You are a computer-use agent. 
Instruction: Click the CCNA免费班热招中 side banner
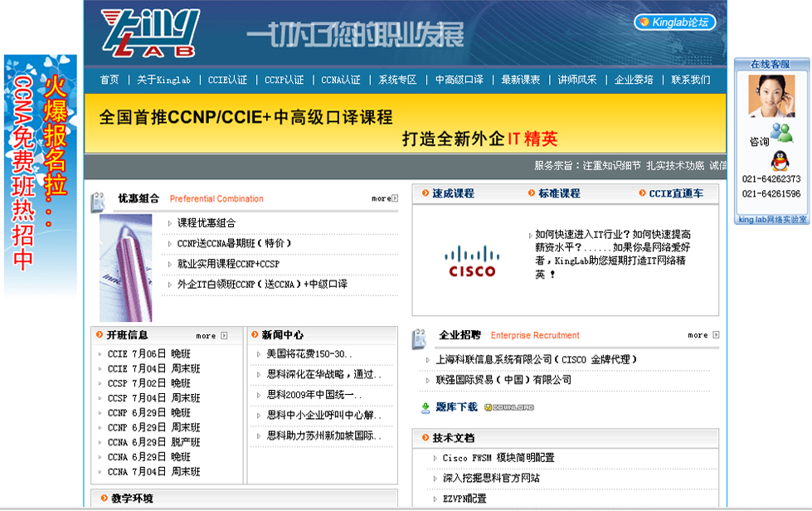(x=41, y=176)
